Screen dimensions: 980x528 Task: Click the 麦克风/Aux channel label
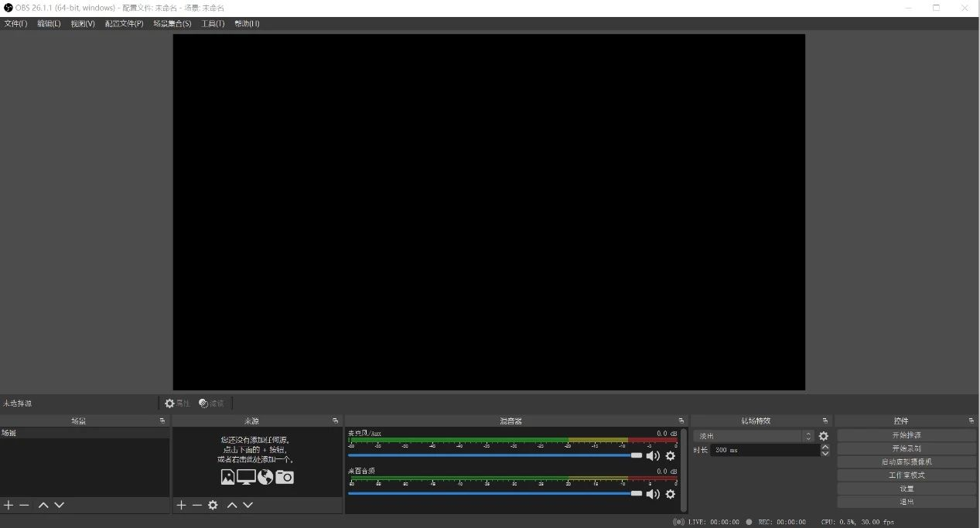364,434
